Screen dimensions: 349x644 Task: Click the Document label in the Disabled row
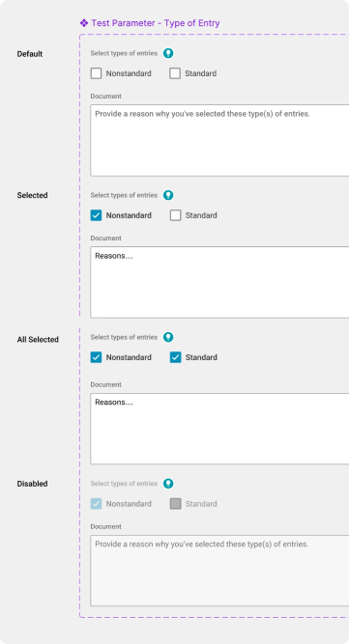[105, 526]
